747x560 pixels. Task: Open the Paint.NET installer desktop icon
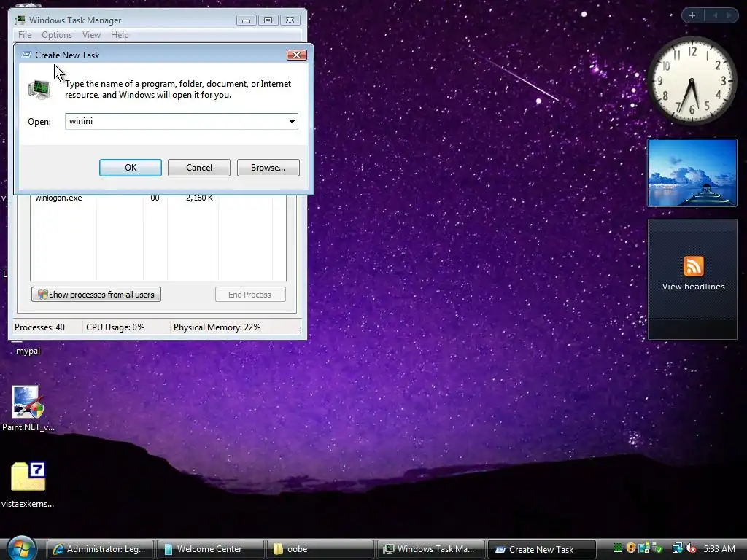coord(28,408)
